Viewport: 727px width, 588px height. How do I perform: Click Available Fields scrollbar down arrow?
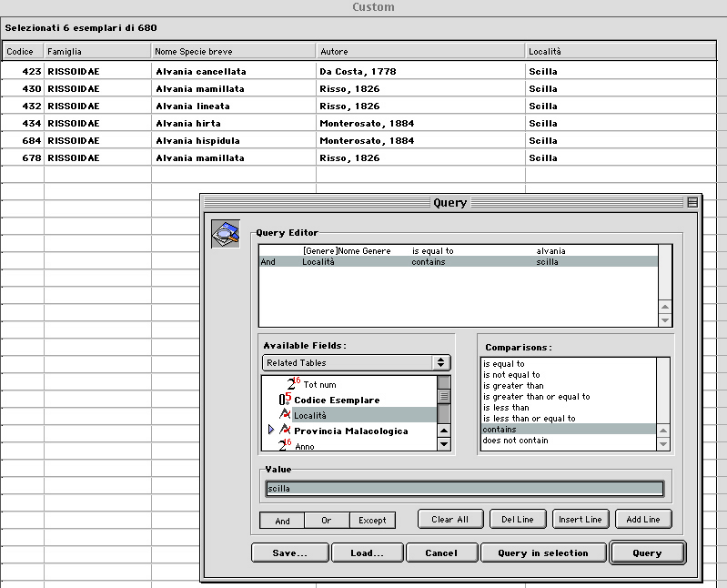click(444, 444)
